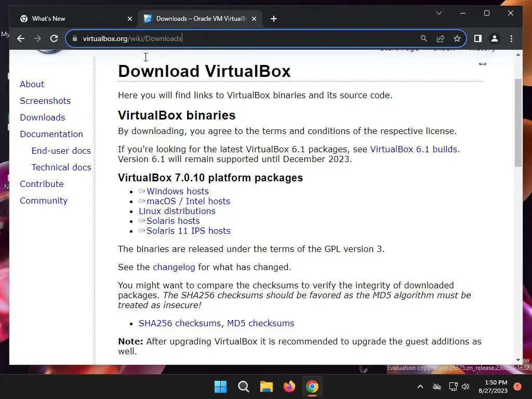Screen dimensions: 532x399
Task: Open Linux distributions link
Action: coord(177,211)
